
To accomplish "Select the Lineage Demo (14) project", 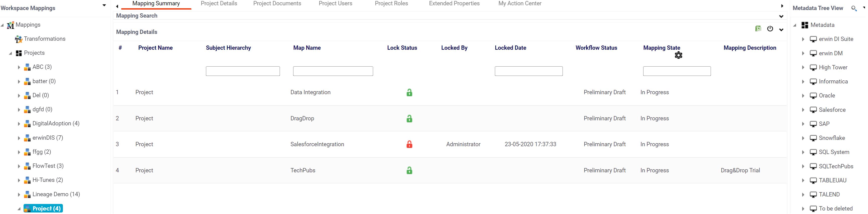I will click(56, 194).
